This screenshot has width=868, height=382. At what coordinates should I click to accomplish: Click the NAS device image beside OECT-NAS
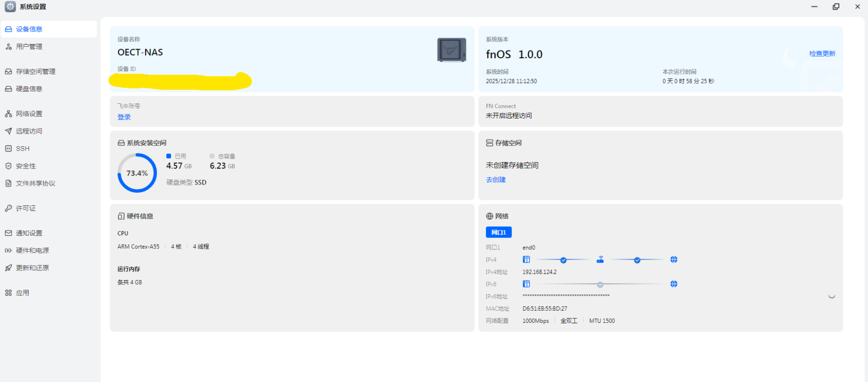pos(451,50)
